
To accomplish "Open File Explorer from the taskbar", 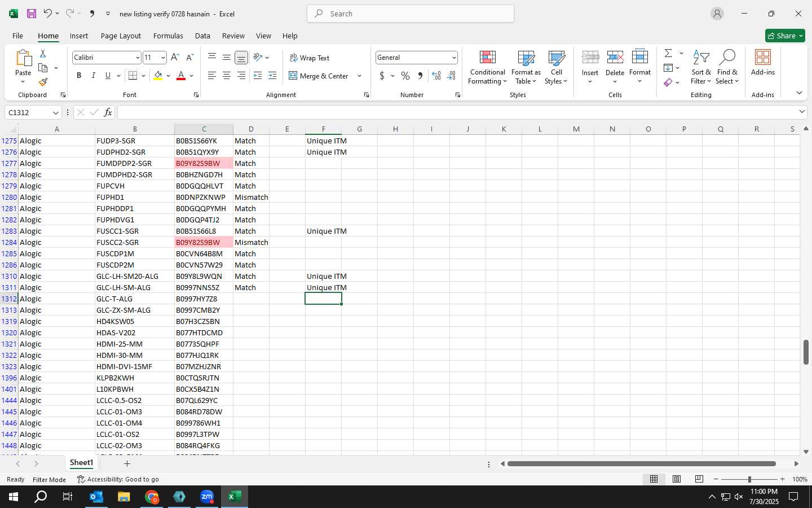I will pyautogui.click(x=124, y=497).
